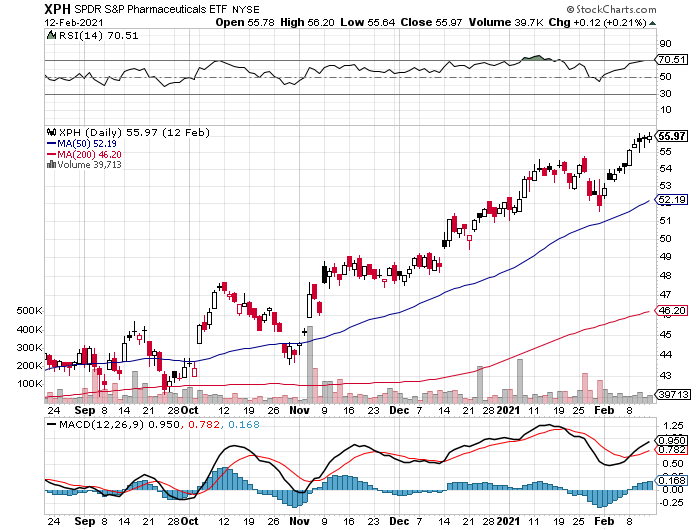Click the 12-Feb-2021 date label
This screenshot has height=530, width=700.
(x=74, y=22)
